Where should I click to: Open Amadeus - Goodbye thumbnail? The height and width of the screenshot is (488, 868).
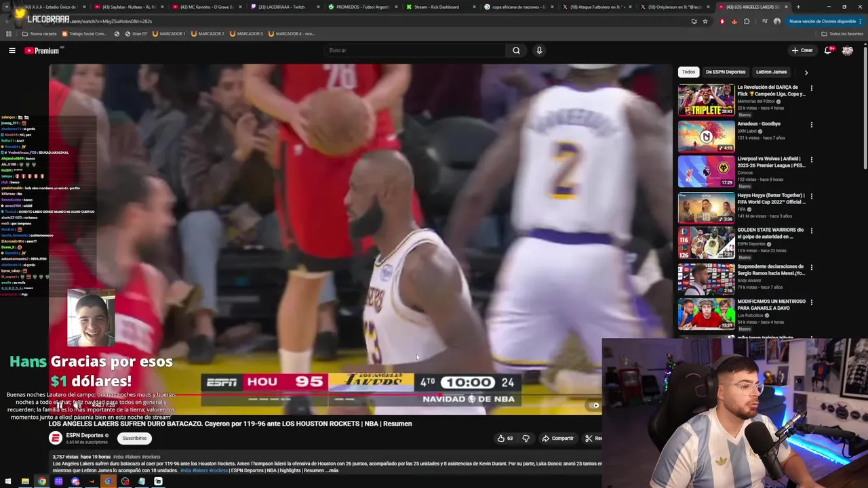point(706,136)
